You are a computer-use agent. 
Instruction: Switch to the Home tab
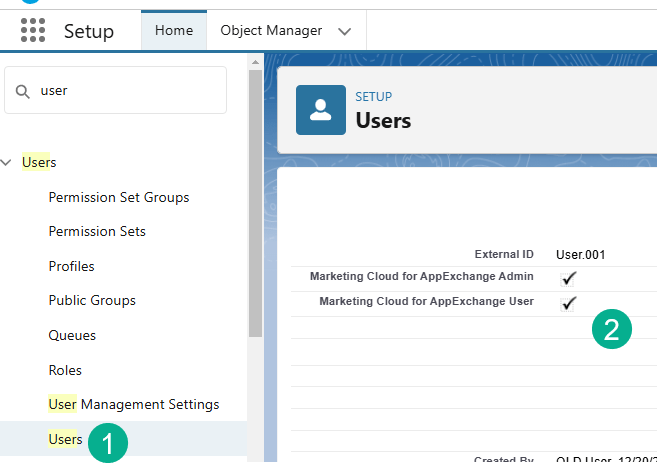174,31
